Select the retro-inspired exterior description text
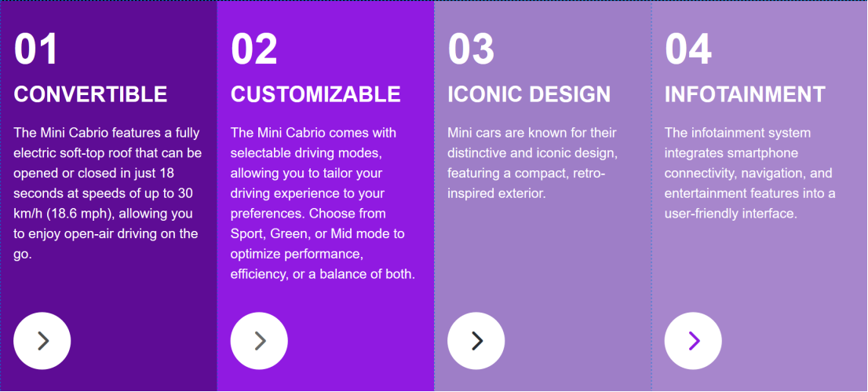Viewport: 868px width, 392px height. click(532, 163)
